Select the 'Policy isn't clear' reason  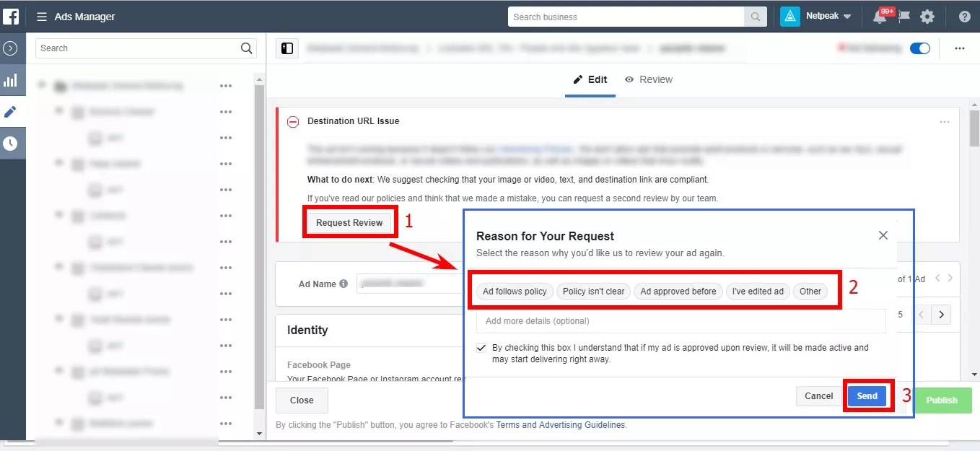coord(594,292)
